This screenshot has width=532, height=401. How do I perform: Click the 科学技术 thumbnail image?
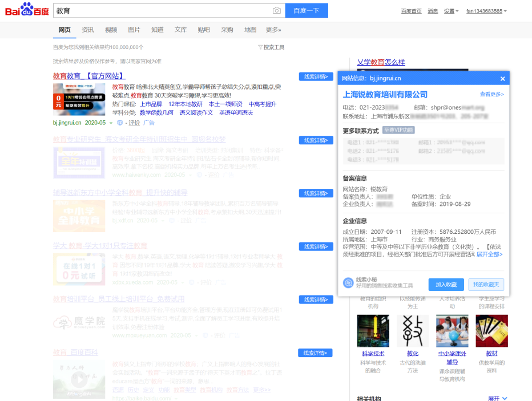pos(373,331)
